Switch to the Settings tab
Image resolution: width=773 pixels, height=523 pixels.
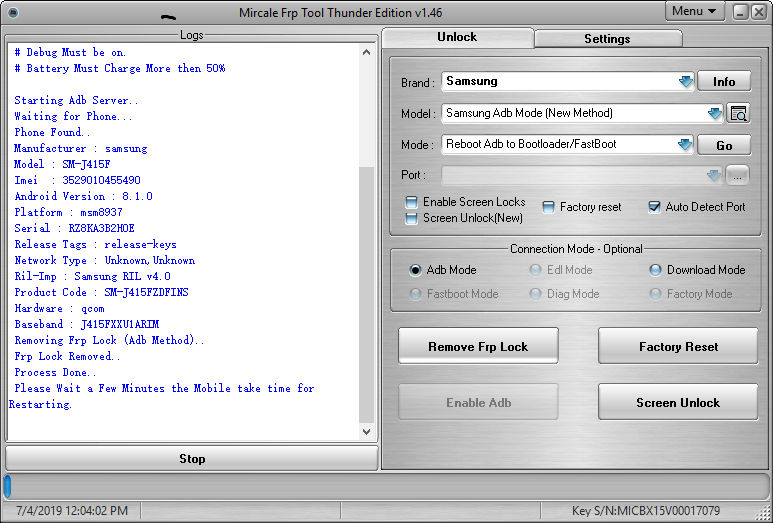click(x=607, y=39)
